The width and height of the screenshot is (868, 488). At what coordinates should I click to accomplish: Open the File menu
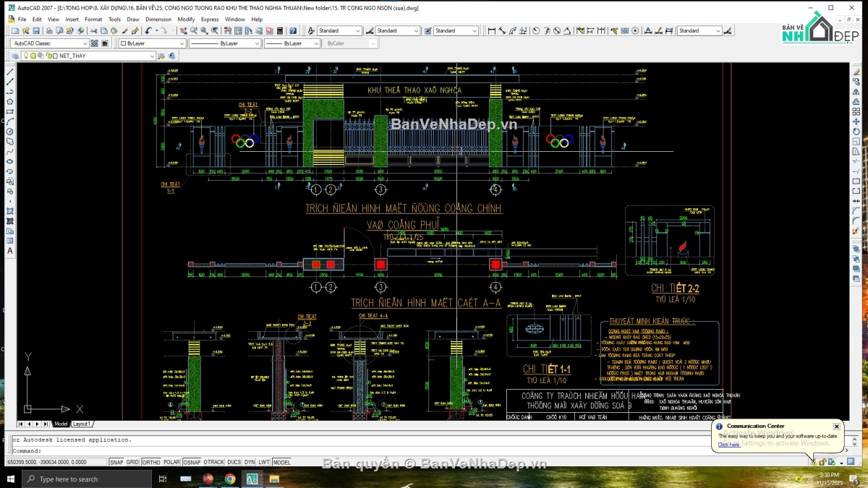pos(22,20)
